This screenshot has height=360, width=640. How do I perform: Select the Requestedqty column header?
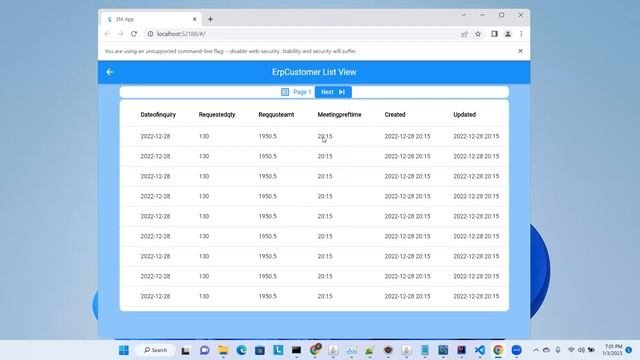click(217, 115)
